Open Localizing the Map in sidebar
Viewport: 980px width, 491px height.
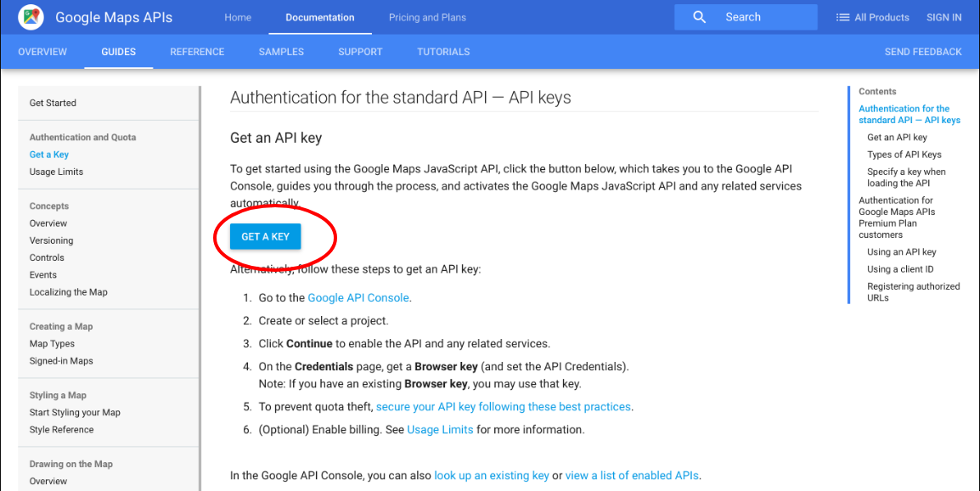tap(68, 292)
